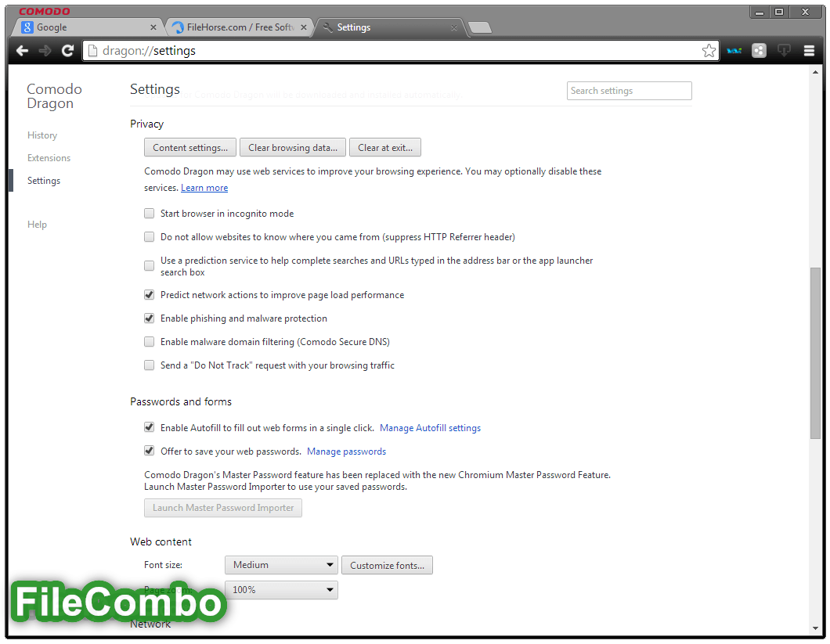This screenshot has height=644, width=830.
Task: Minimize the Comodo Dragon window
Action: point(760,12)
